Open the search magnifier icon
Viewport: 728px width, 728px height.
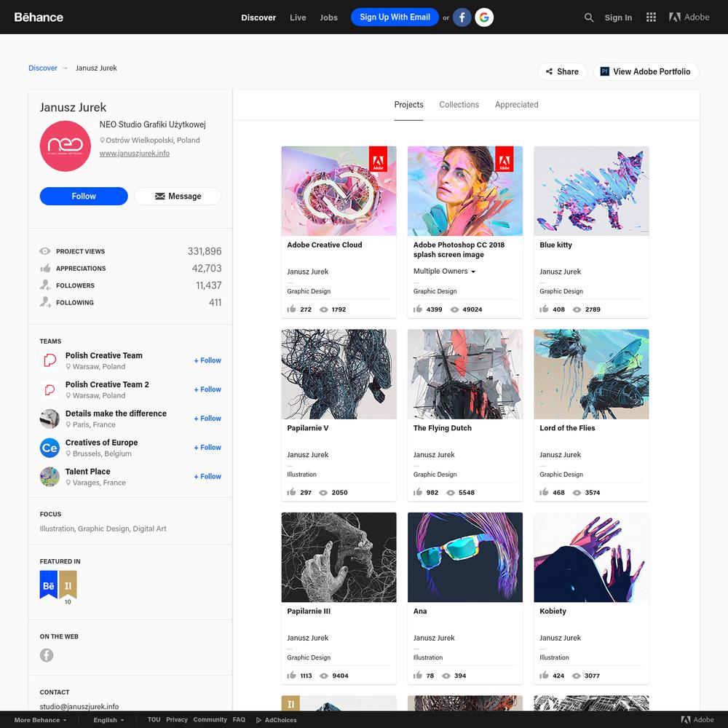tap(589, 17)
